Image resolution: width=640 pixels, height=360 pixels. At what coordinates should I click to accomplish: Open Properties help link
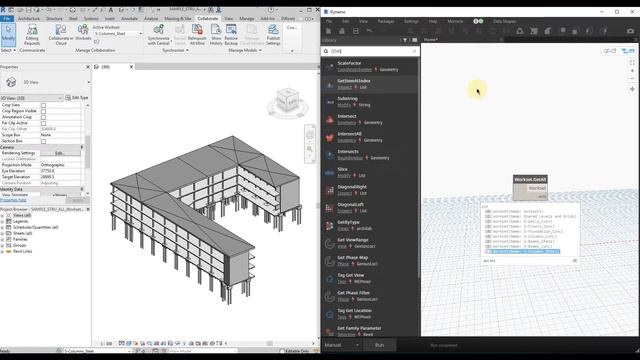tap(13, 200)
